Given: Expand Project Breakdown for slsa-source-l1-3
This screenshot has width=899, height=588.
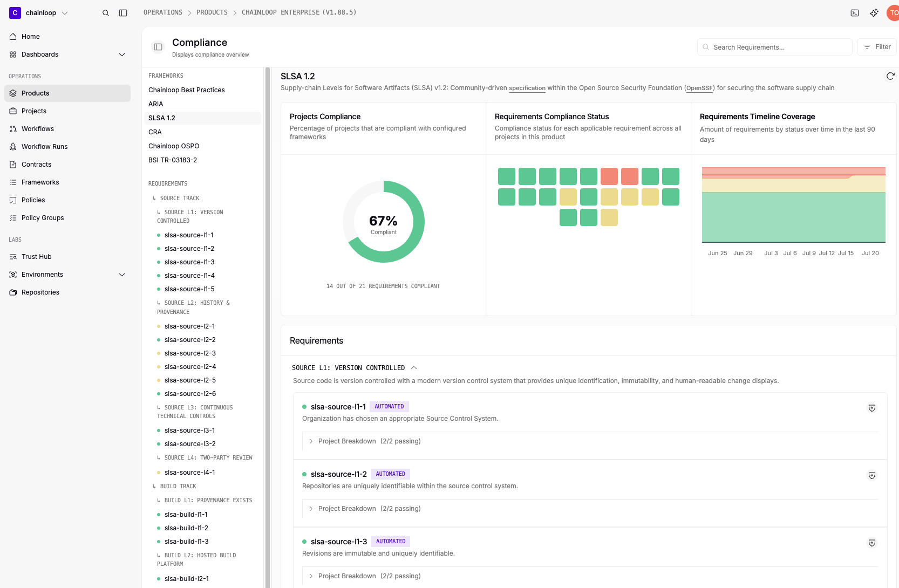Looking at the screenshot, I should pyautogui.click(x=311, y=576).
